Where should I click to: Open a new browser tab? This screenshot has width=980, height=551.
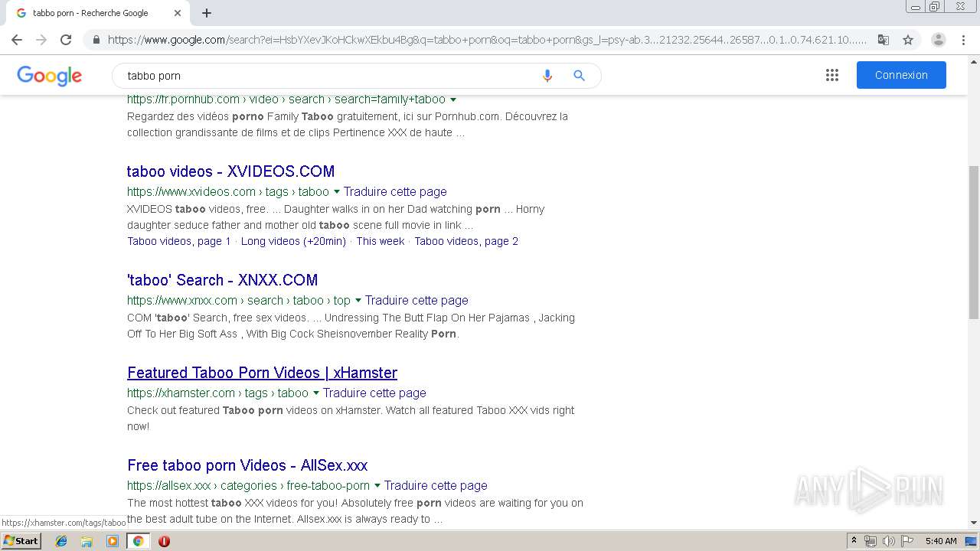pyautogui.click(x=207, y=13)
